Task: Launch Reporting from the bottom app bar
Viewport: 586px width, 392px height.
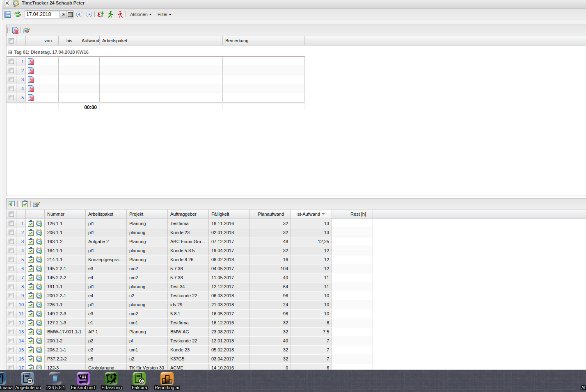Action: [167, 381]
